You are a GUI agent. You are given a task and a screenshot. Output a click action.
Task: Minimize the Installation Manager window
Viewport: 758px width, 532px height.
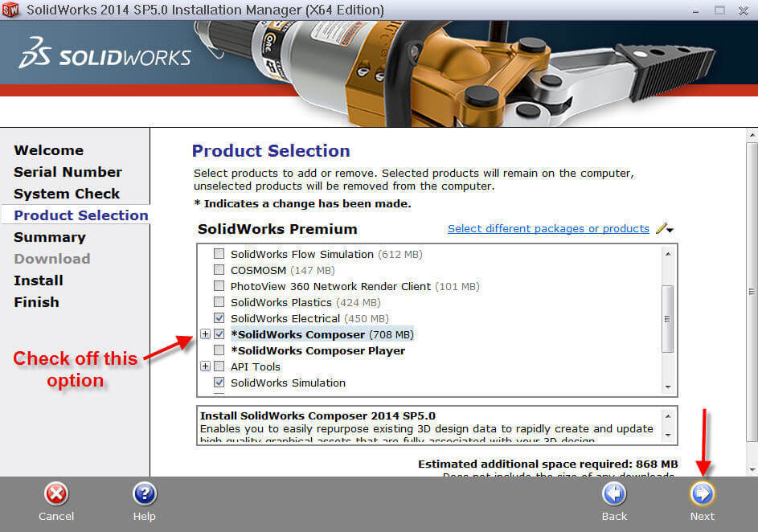(x=695, y=10)
